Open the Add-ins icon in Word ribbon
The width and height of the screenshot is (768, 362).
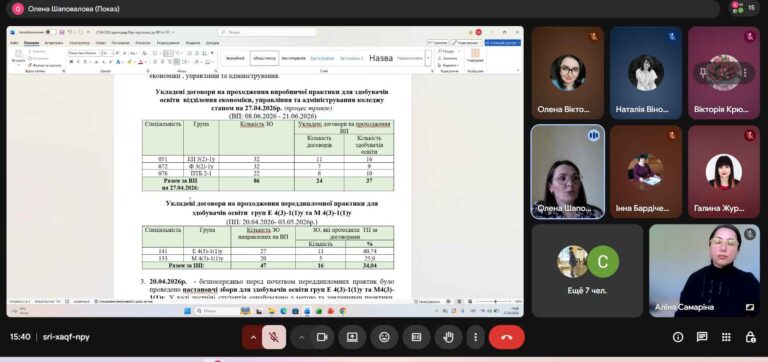475,55
